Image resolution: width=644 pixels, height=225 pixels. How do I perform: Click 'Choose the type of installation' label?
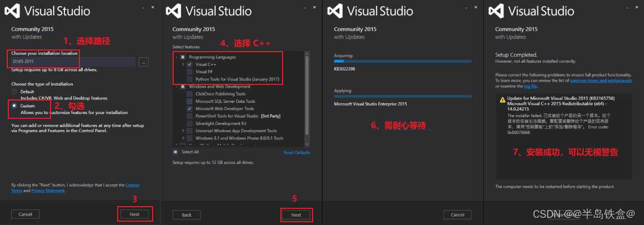pos(42,84)
